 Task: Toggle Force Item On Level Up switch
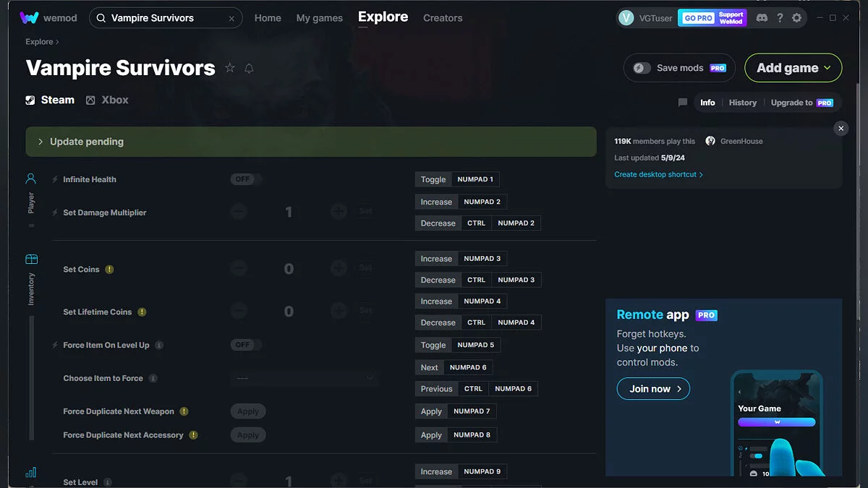pos(245,345)
